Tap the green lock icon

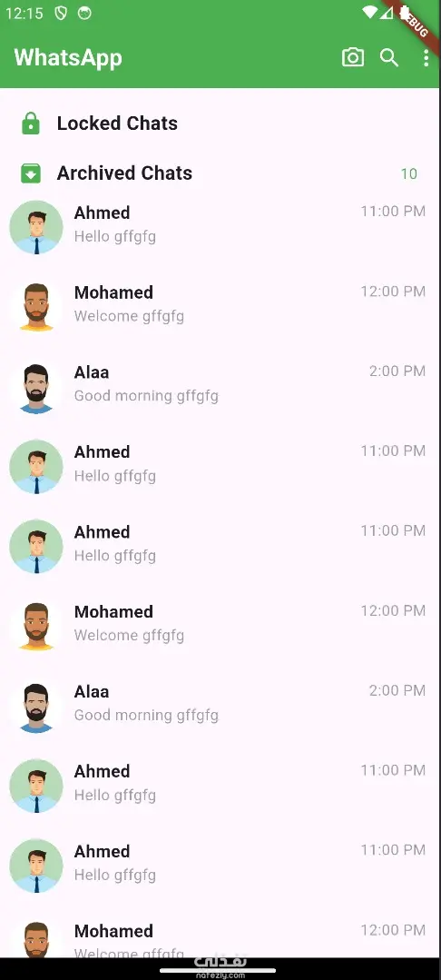(x=31, y=124)
